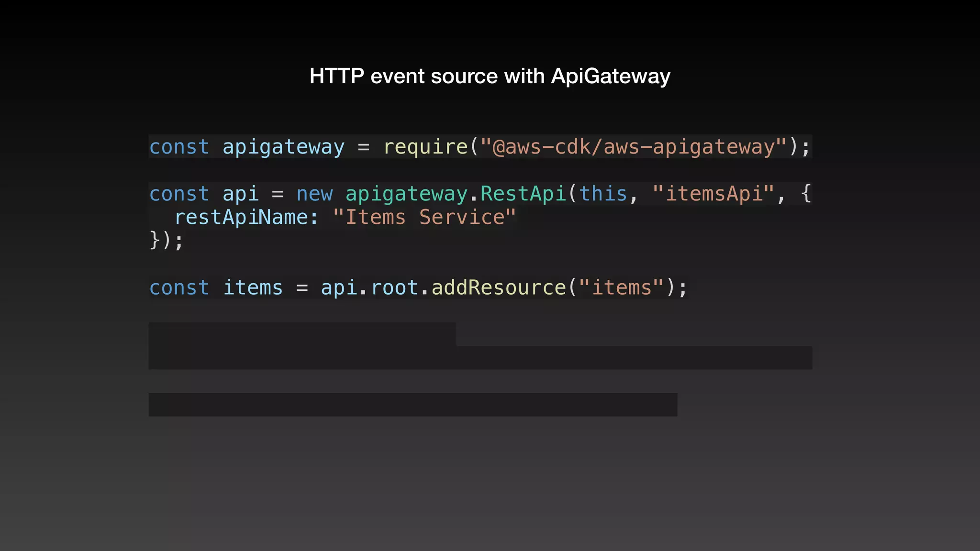The width and height of the screenshot is (980, 551).
Task: Click the "addResource" method name
Action: tap(499, 287)
